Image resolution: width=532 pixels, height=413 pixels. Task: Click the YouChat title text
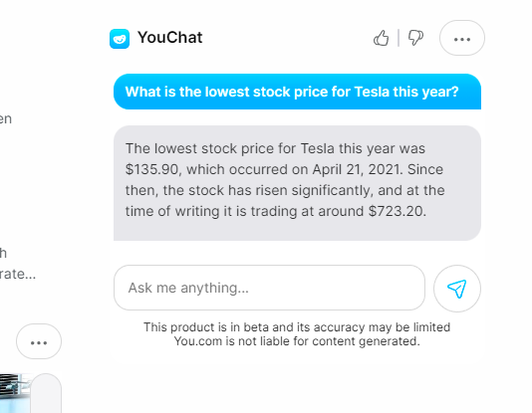[x=170, y=37]
